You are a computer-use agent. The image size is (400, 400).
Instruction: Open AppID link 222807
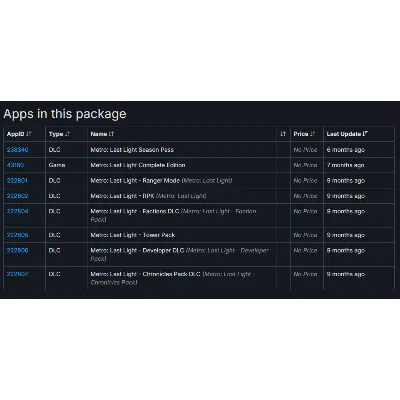coord(17,274)
